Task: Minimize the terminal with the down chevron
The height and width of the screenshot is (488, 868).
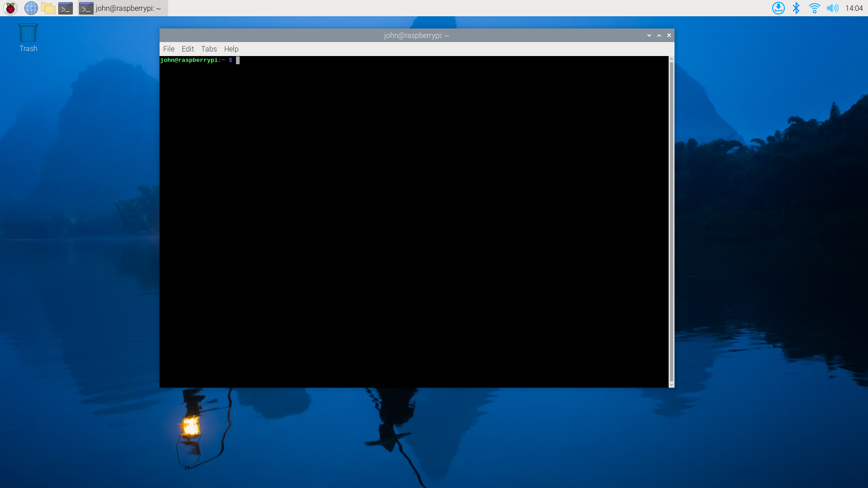Action: coord(649,35)
